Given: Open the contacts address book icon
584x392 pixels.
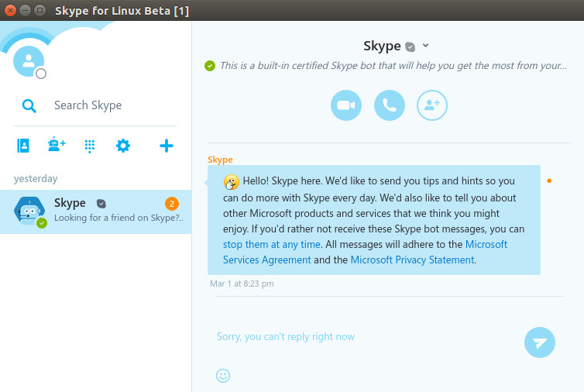Looking at the screenshot, I should 23,146.
